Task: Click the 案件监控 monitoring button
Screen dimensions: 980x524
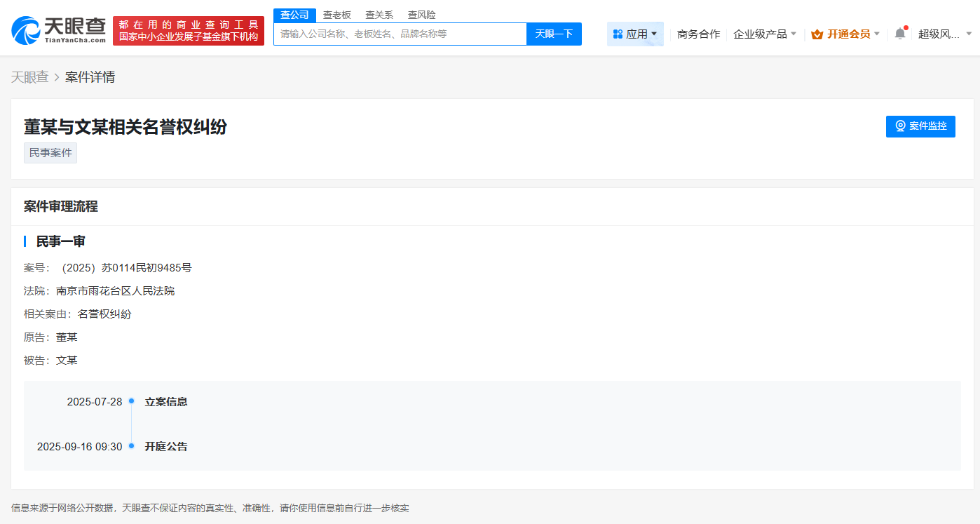Action: coord(920,126)
